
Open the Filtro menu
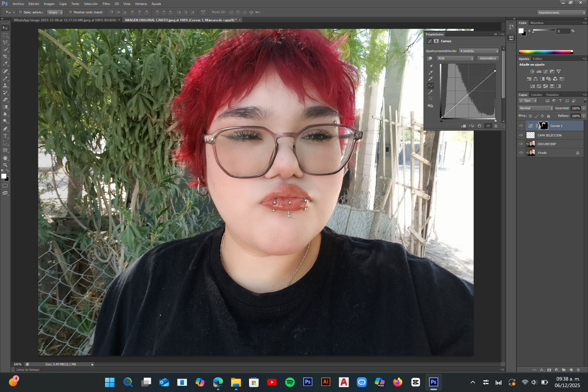(x=106, y=4)
